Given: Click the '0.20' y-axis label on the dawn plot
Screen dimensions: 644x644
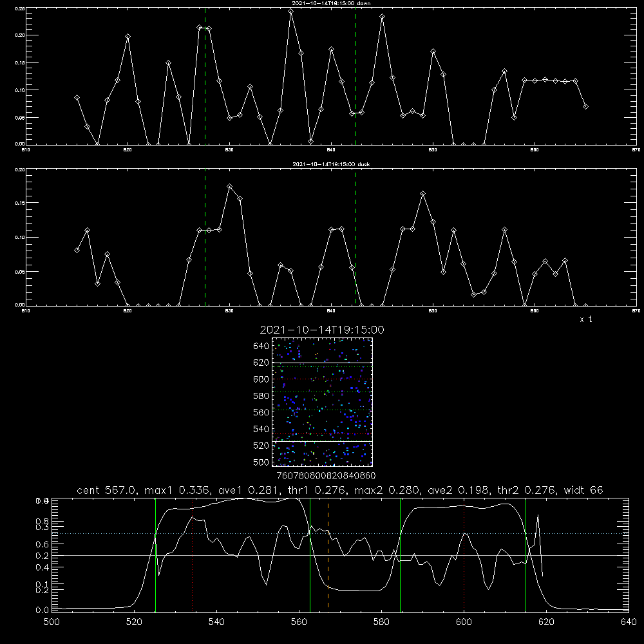Looking at the screenshot, I should pyautogui.click(x=20, y=35).
